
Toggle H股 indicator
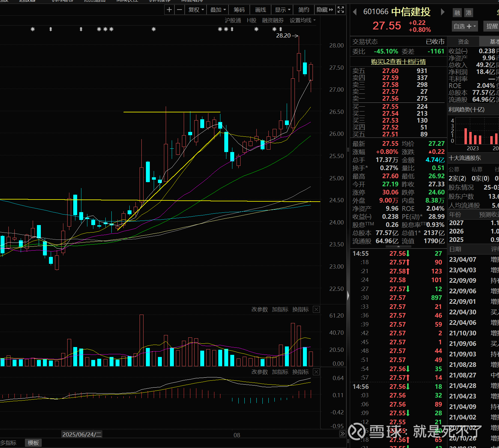pyautogui.click(x=252, y=20)
